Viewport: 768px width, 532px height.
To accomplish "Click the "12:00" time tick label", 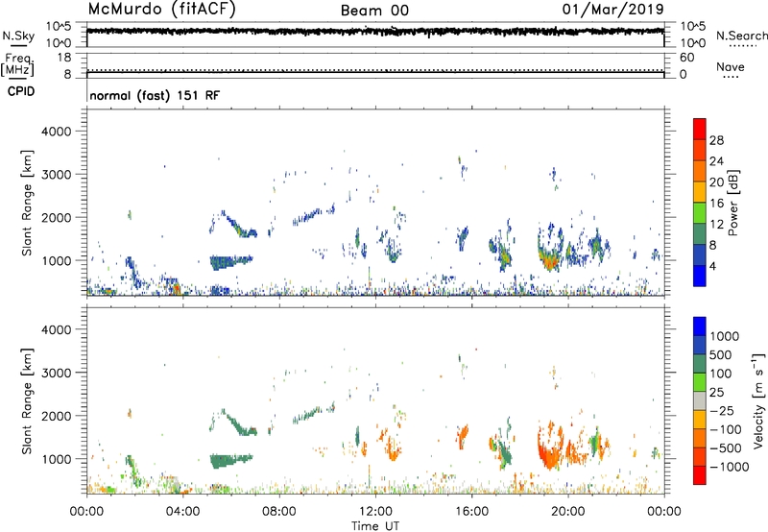I will tap(375, 512).
